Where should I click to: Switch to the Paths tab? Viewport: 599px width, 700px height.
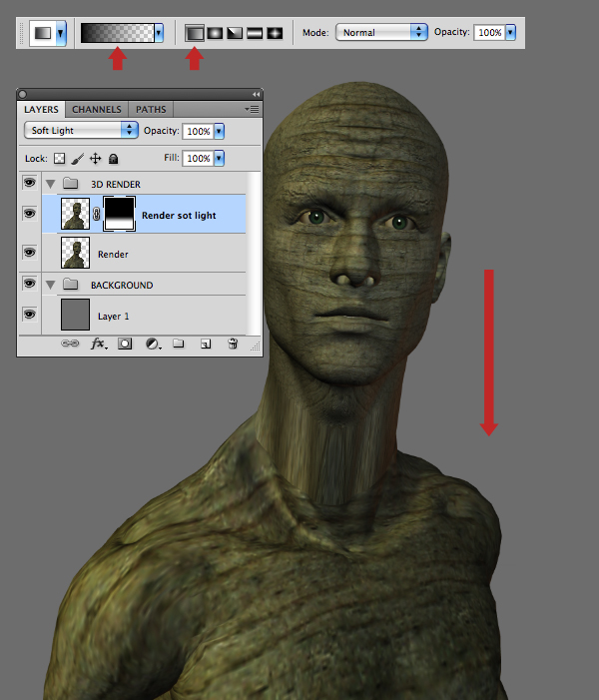pyautogui.click(x=151, y=110)
